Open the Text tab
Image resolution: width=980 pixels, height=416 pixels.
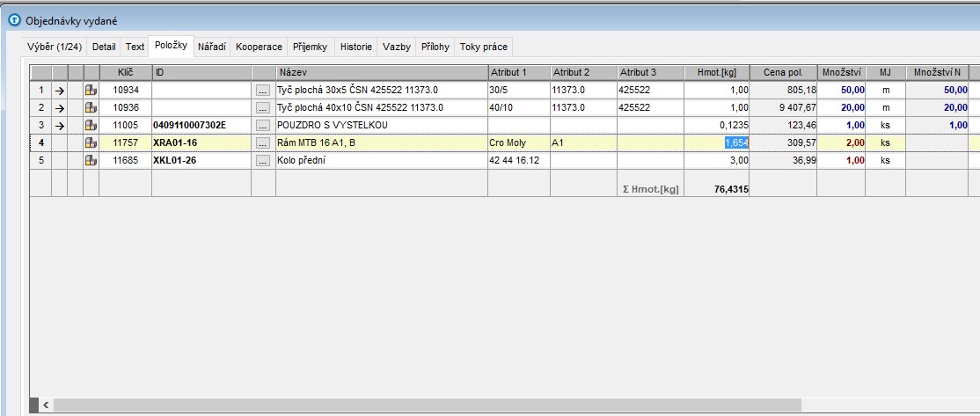pos(135,47)
